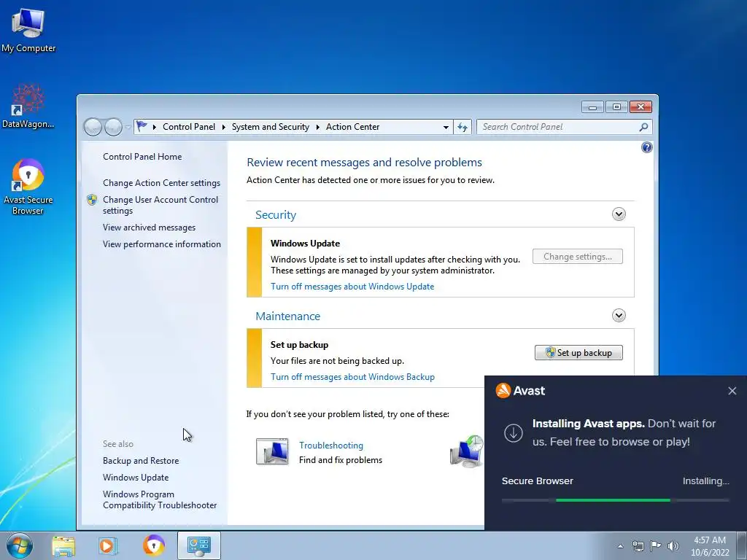The height and width of the screenshot is (560, 747).
Task: Go to Control Panel Home
Action: 142,157
